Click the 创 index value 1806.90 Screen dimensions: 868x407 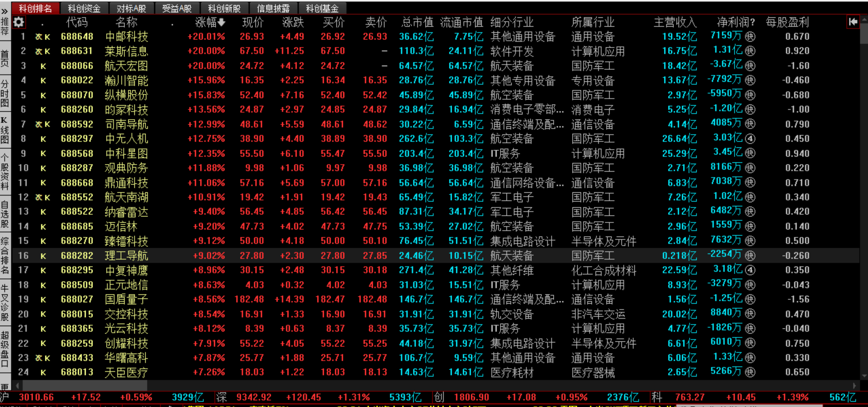coord(472,397)
